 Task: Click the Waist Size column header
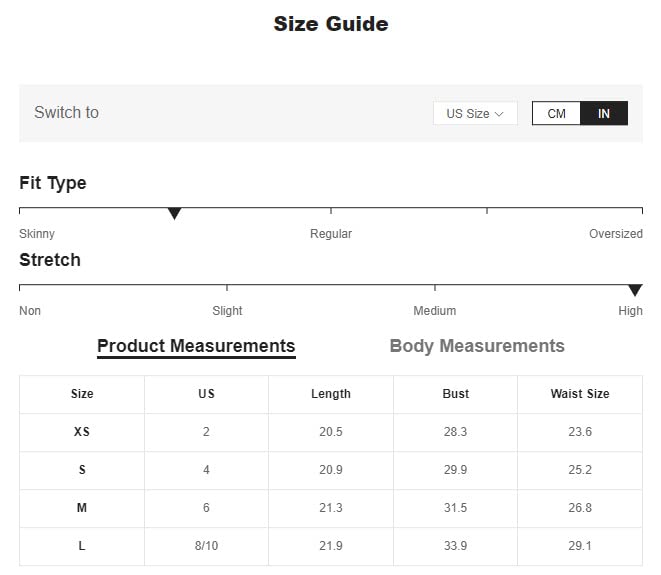(x=580, y=394)
